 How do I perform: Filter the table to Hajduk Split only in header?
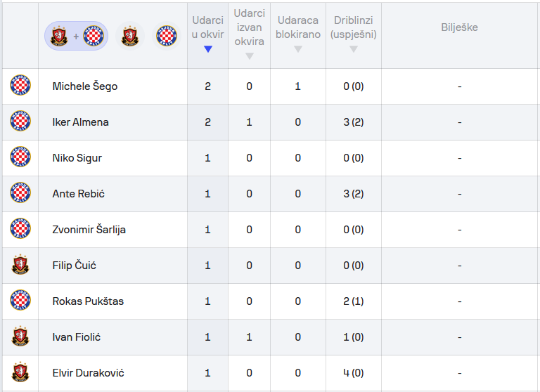167,36
